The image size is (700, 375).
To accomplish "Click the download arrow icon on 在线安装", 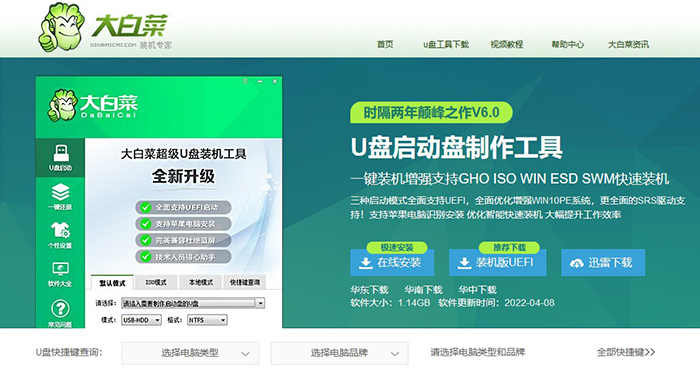I will 366,262.
